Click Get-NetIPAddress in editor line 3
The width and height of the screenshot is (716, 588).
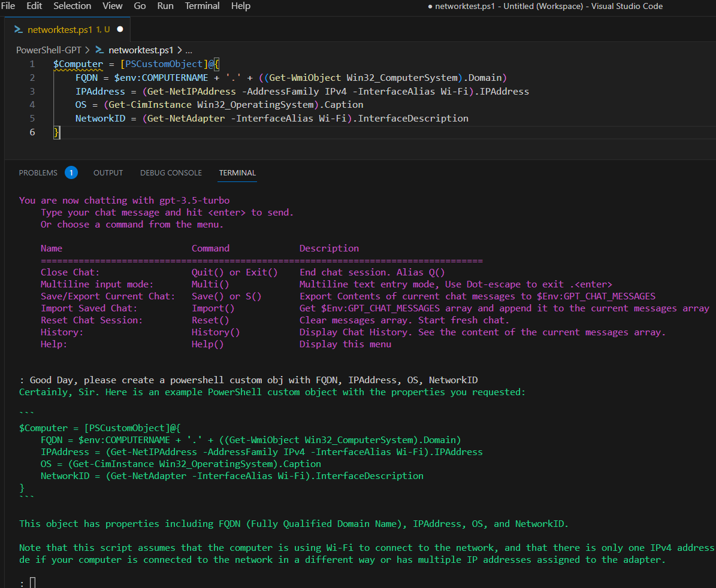(x=192, y=91)
